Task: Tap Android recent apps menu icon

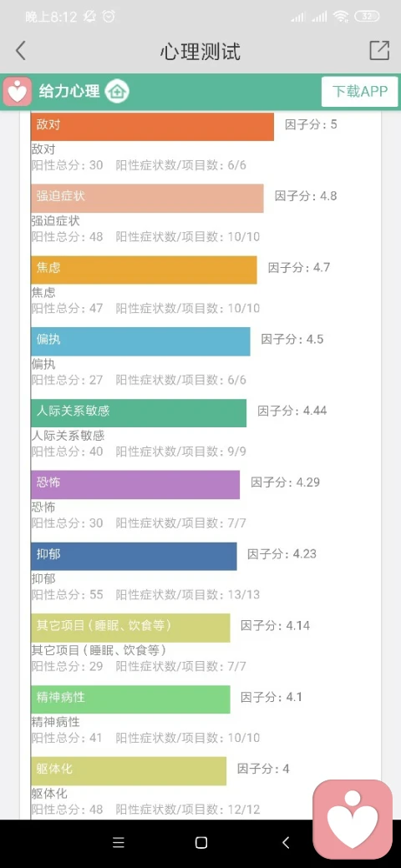Action: click(119, 842)
